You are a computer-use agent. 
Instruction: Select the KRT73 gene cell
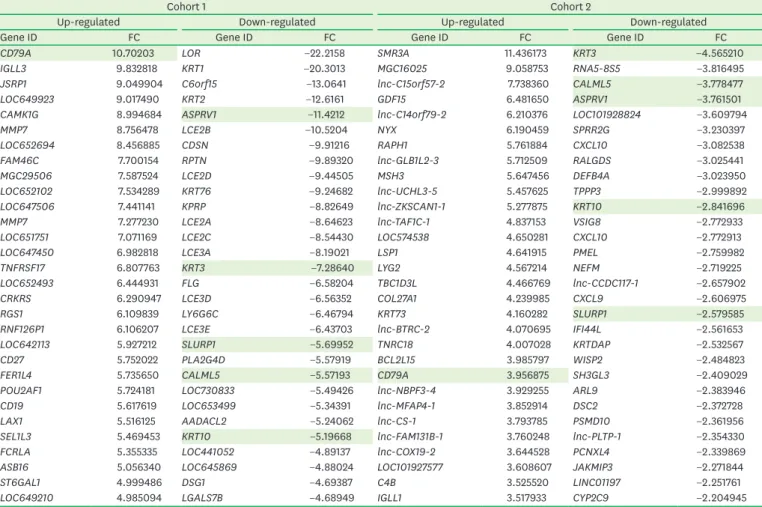(x=392, y=314)
